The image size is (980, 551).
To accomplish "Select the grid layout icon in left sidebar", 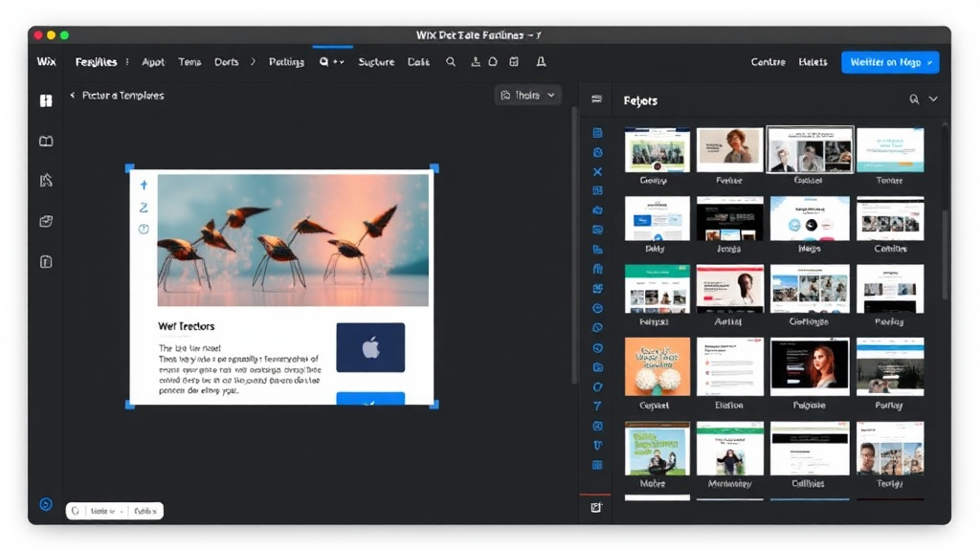I will coord(46,100).
